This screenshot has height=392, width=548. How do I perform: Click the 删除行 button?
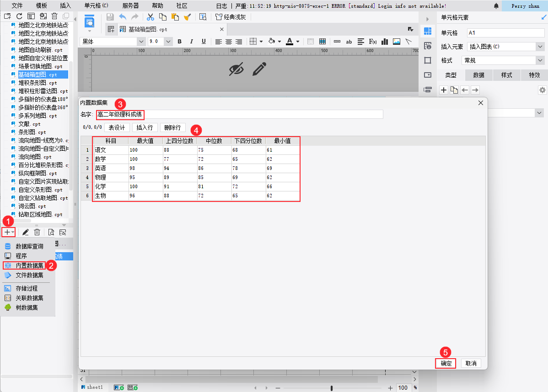(x=172, y=127)
